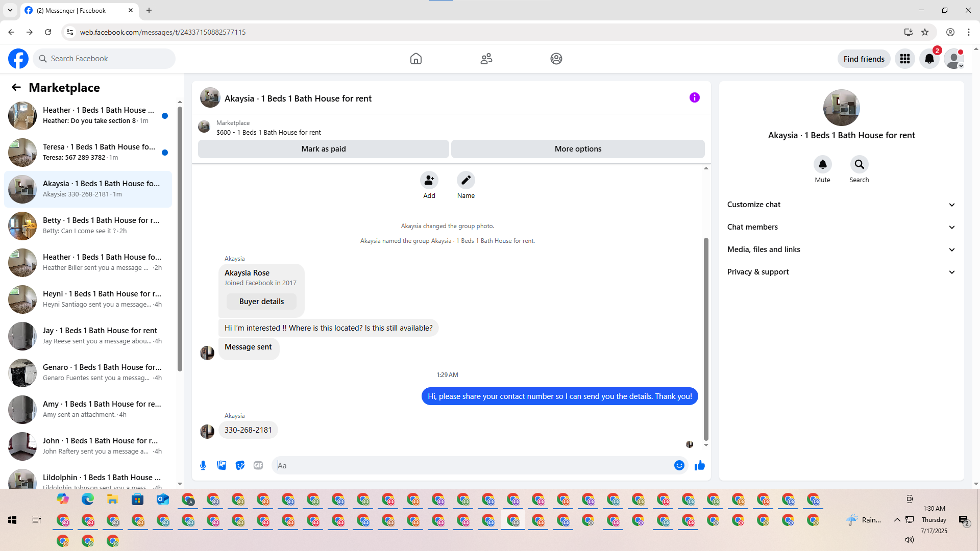Go back from Marketplace with arrow
The height and width of the screenshot is (551, 980).
point(16,87)
